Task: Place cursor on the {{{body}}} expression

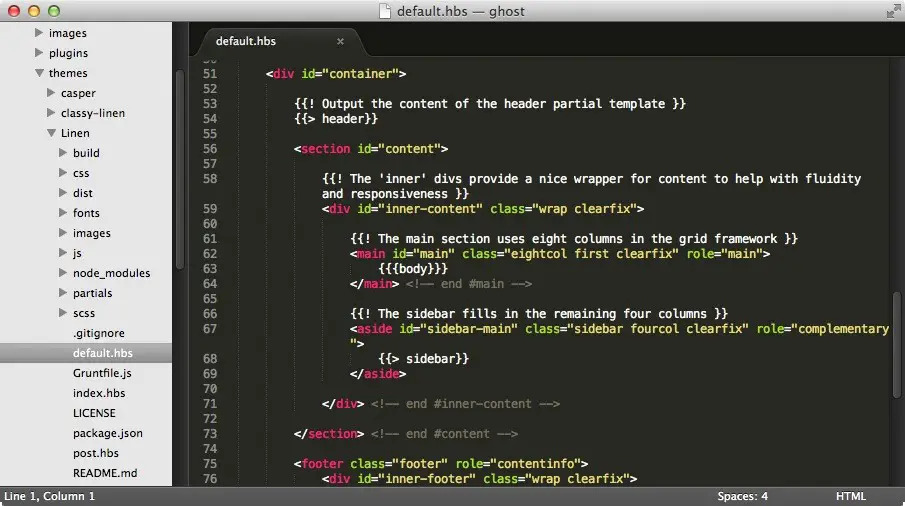Action: point(413,269)
